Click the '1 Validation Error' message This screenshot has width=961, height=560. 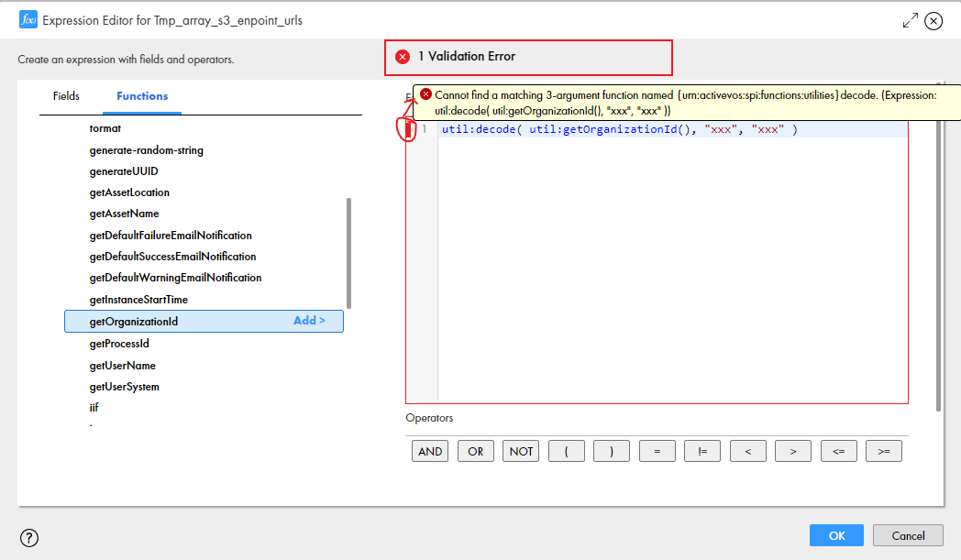coord(467,57)
